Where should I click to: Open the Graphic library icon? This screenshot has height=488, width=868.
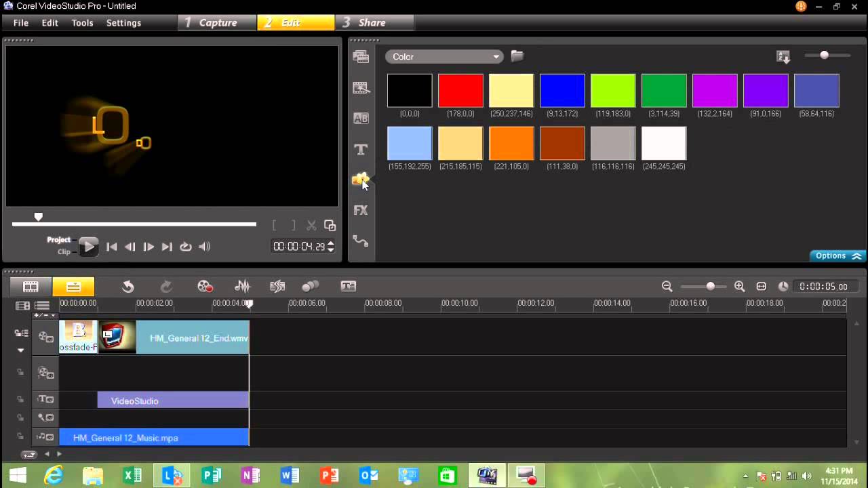pos(361,180)
